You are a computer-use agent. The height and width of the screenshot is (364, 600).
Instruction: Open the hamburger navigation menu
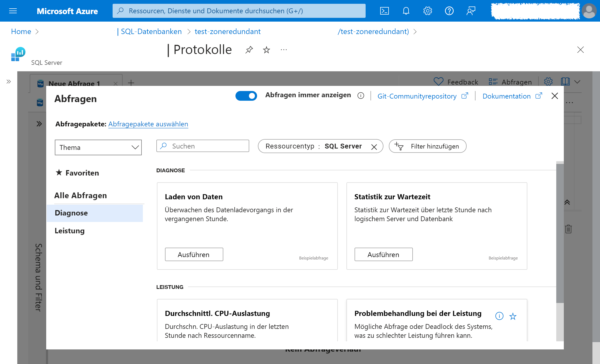click(x=13, y=11)
